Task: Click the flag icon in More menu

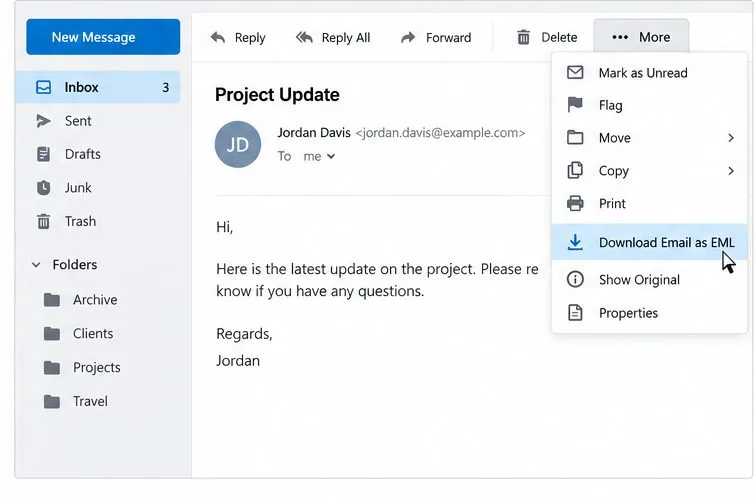Action: coord(575,105)
